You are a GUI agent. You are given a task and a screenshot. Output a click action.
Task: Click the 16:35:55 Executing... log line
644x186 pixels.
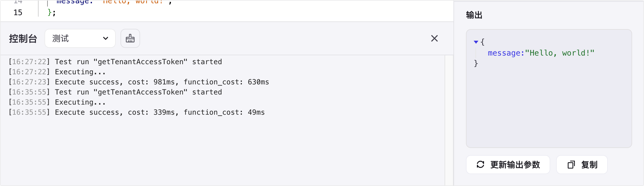pyautogui.click(x=57, y=102)
